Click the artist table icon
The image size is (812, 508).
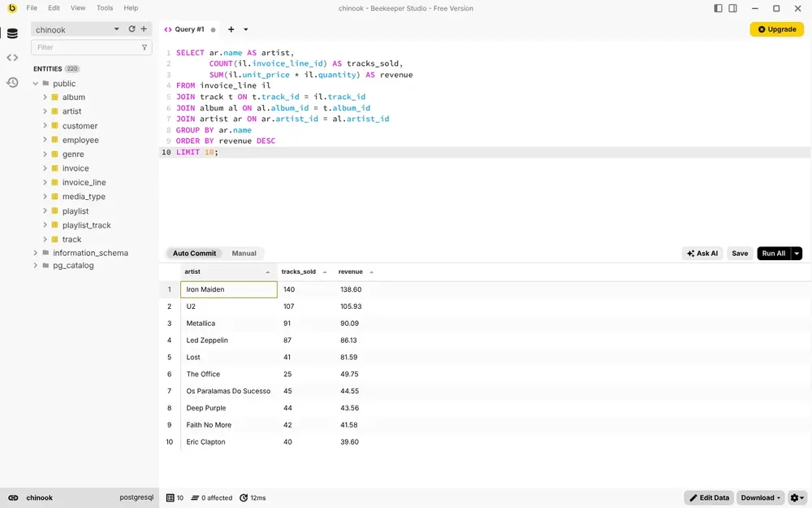click(55, 111)
